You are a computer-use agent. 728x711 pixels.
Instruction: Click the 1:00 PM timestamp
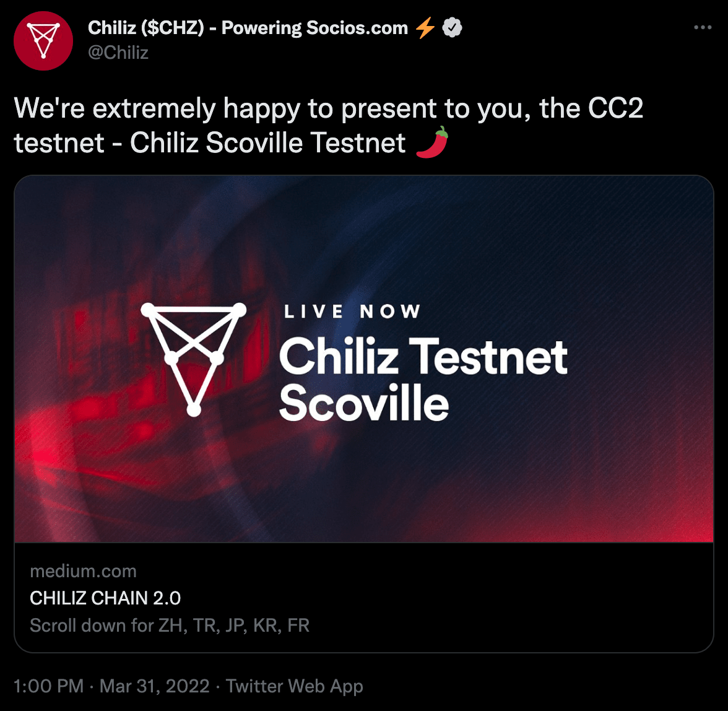(49, 686)
